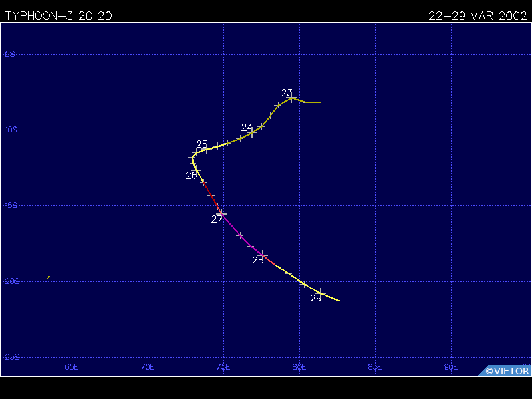Image resolution: width=532 pixels, height=399 pixels.
Task: Select the day 26 marker on track
Action: 196,170
